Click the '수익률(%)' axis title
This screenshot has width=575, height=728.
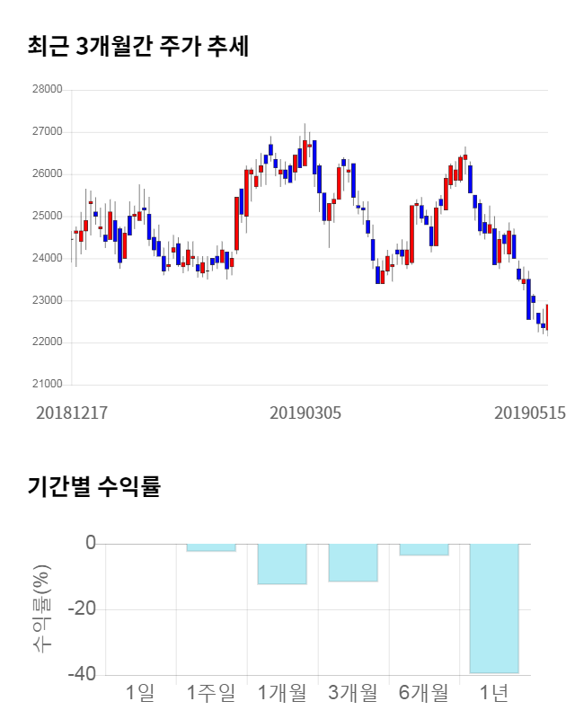[x=42, y=608]
